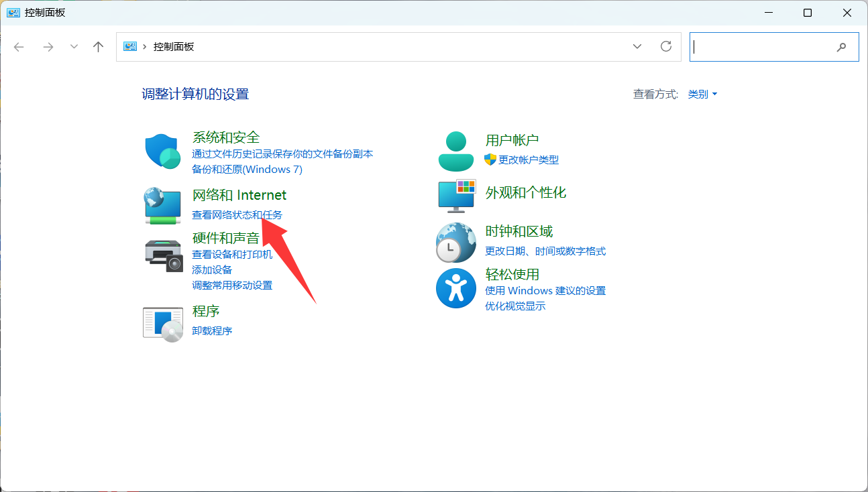Select the 轻松使用 accessibility icon

455,288
